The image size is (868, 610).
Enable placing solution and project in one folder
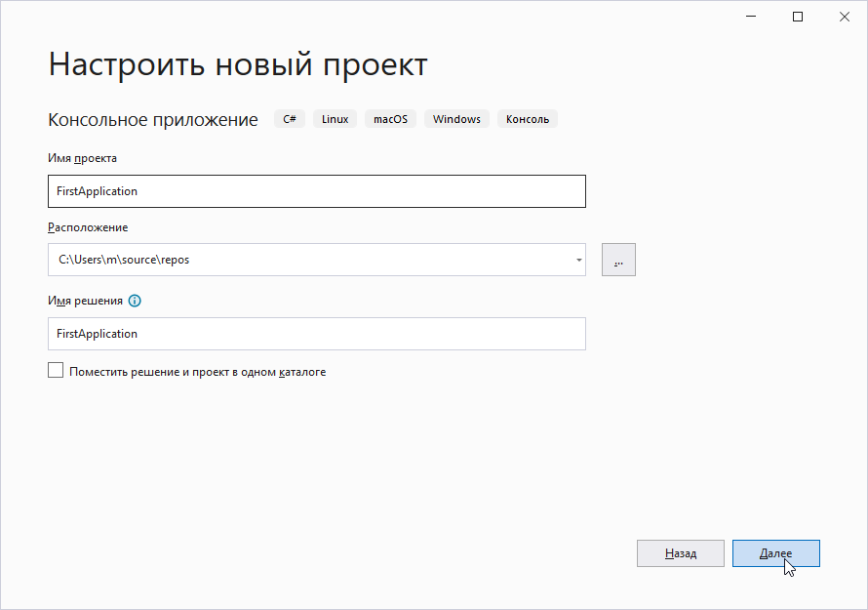coord(56,371)
